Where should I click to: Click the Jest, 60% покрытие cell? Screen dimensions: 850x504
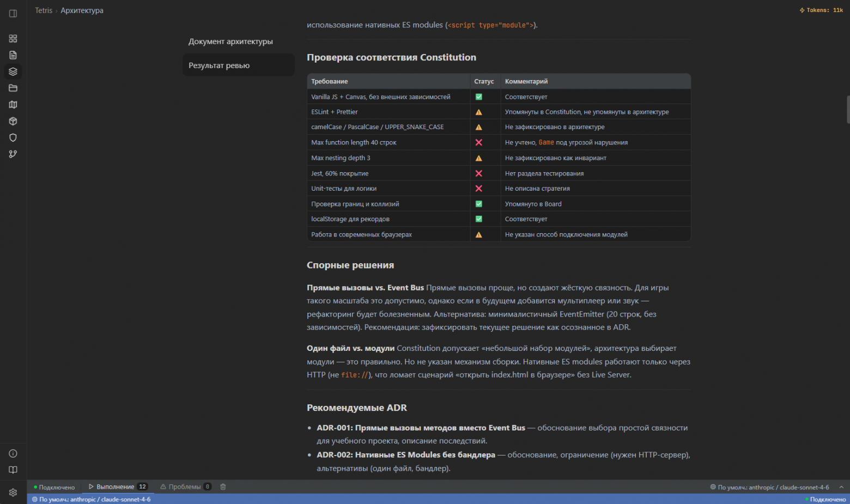388,173
